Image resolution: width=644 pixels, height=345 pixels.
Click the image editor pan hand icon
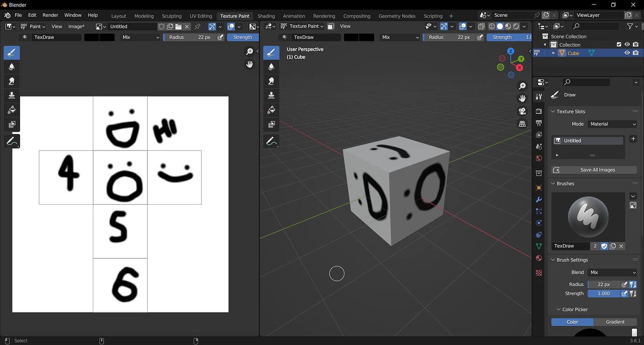250,64
